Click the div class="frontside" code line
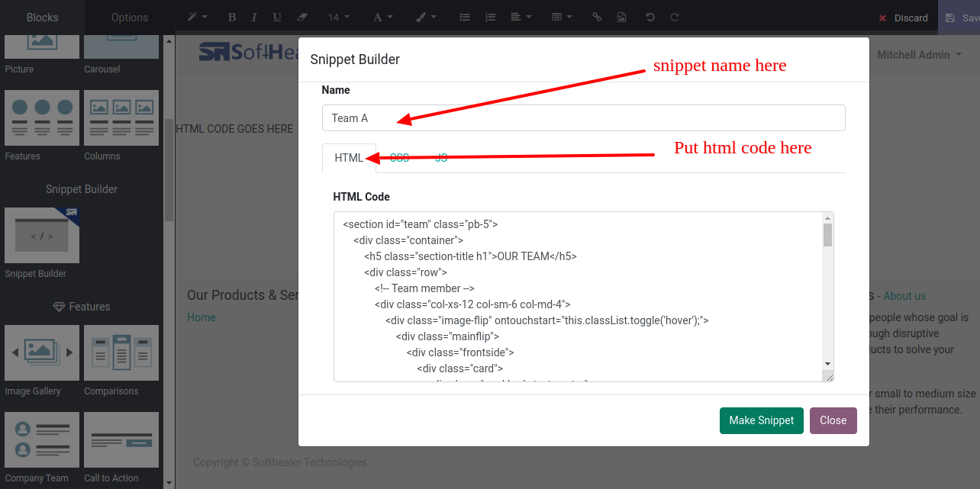The image size is (980, 489). point(460,352)
